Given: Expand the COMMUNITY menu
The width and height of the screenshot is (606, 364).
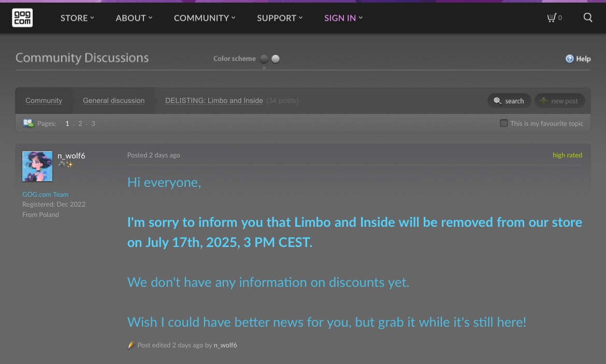Looking at the screenshot, I should pyautogui.click(x=205, y=18).
